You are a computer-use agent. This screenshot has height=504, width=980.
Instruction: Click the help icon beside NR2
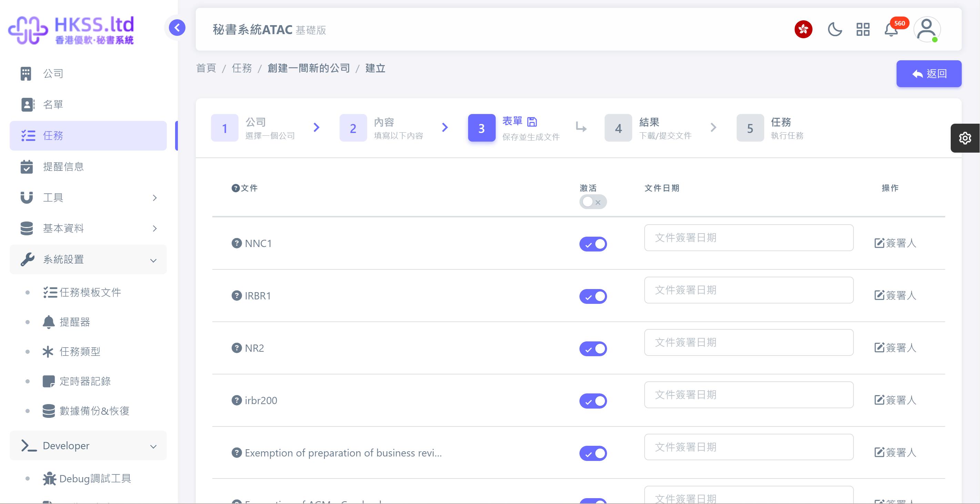tap(236, 348)
